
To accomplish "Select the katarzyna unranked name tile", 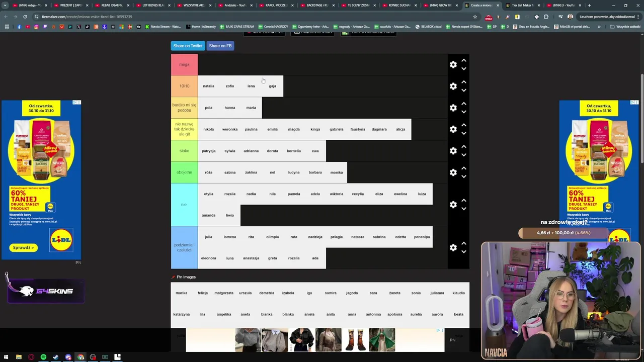I will coord(181,314).
